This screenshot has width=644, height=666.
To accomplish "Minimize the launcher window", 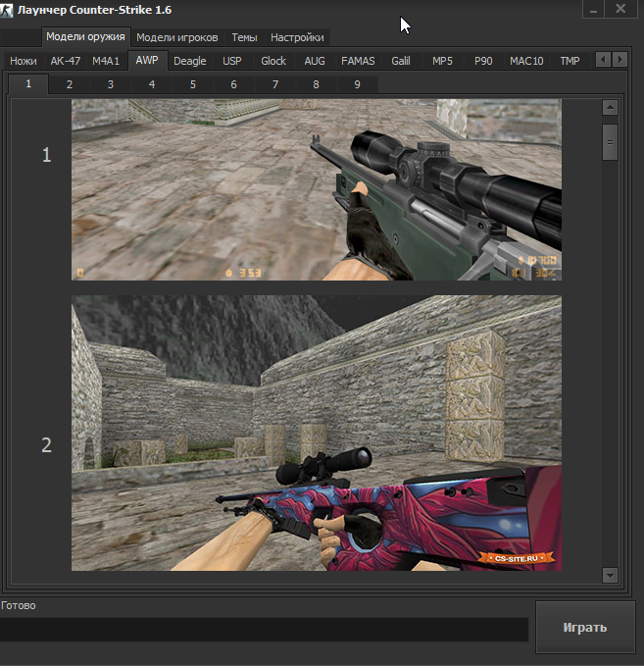I will click(593, 9).
